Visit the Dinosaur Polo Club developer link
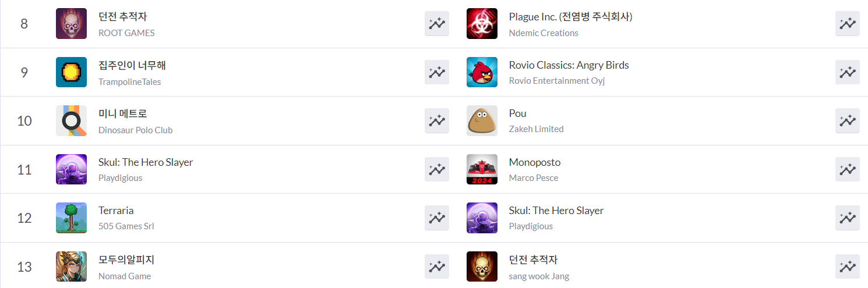This screenshot has width=868, height=288. pos(135,130)
